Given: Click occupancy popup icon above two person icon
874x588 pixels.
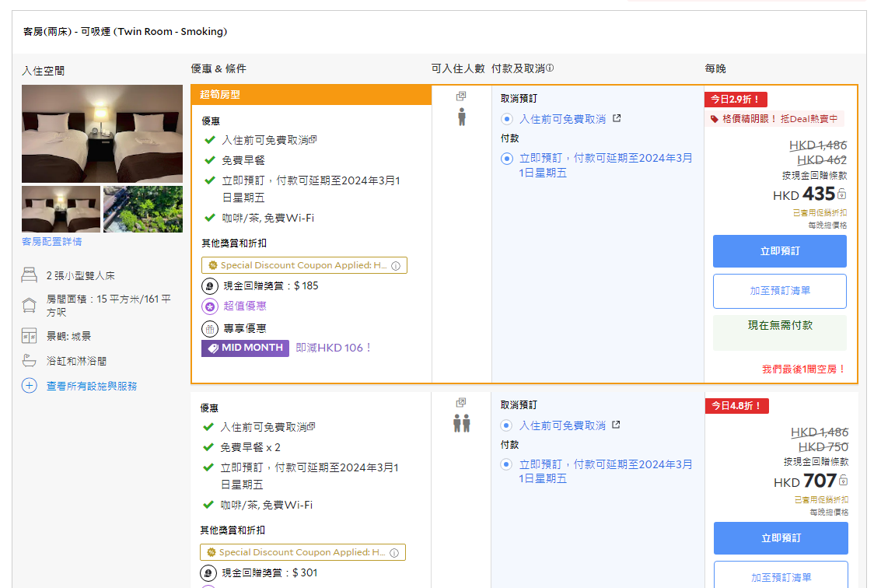Looking at the screenshot, I should [x=461, y=402].
